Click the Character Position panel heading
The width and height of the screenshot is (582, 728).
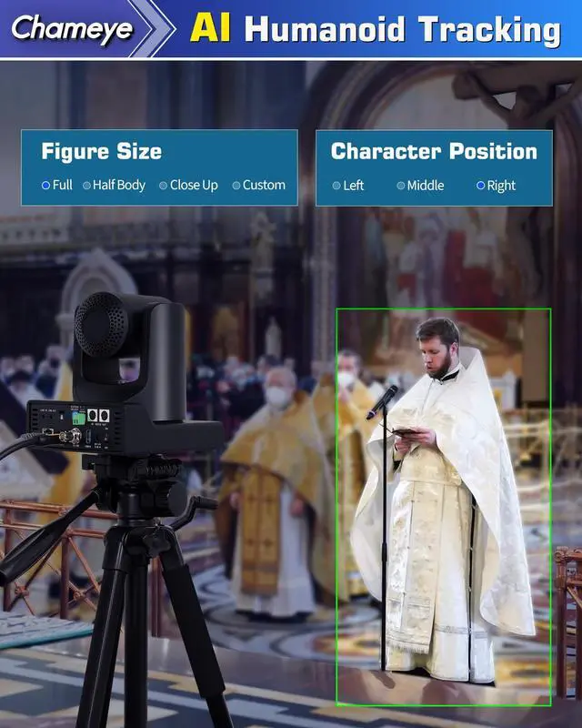[x=434, y=151]
